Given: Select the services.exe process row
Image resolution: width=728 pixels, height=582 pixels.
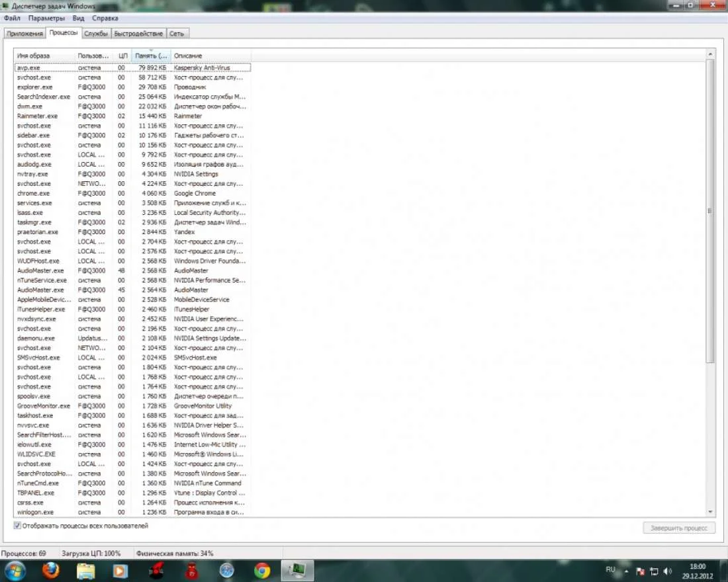Looking at the screenshot, I should [x=132, y=203].
